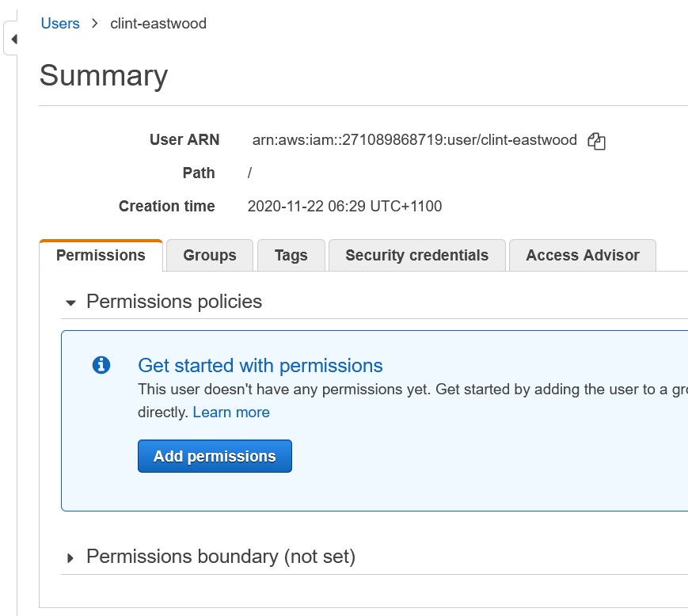The height and width of the screenshot is (616, 688).
Task: Copy the User ARN with the copy icon
Action: click(596, 142)
